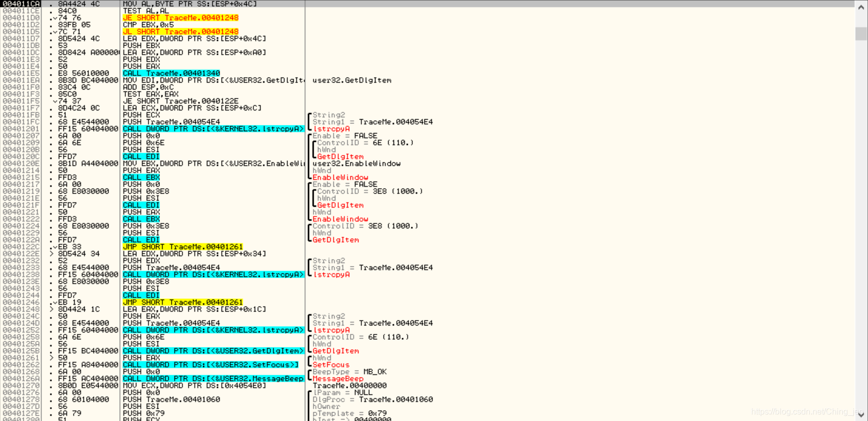This screenshot has height=421, width=868.
Task: Click hex bytes E8 56010000
Action: (83, 73)
